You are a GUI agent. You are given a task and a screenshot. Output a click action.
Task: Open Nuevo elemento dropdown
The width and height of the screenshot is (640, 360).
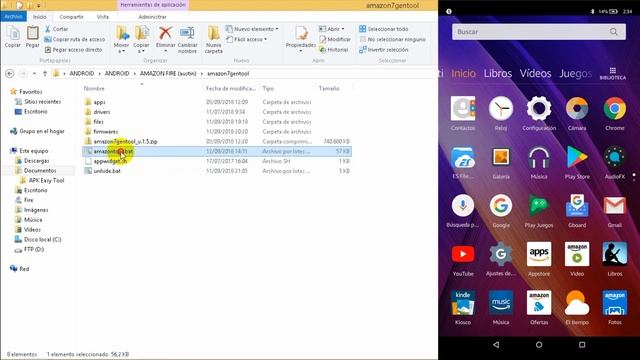[252, 29]
